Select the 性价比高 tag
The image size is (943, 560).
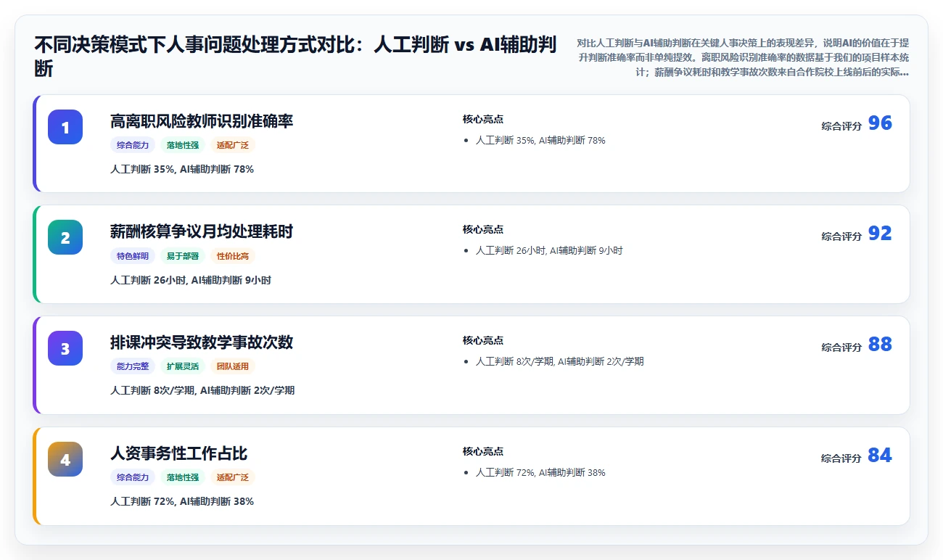233,256
